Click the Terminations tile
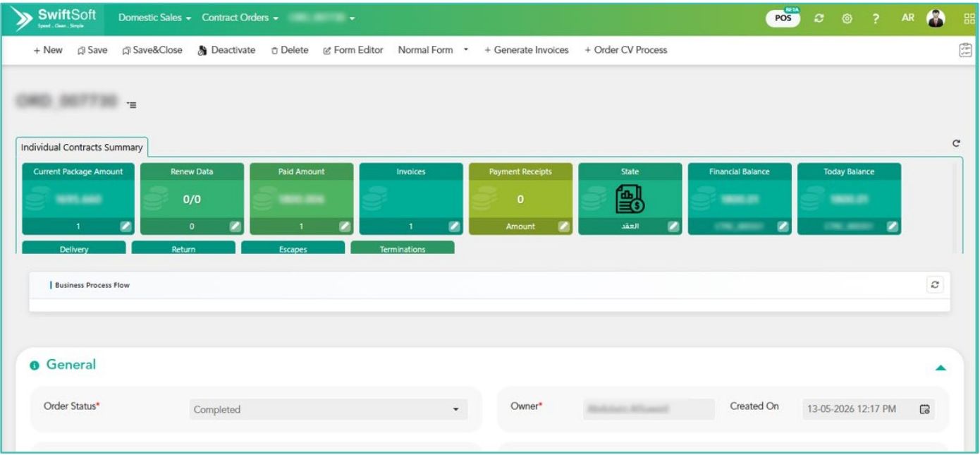The image size is (980, 455). pos(403,248)
